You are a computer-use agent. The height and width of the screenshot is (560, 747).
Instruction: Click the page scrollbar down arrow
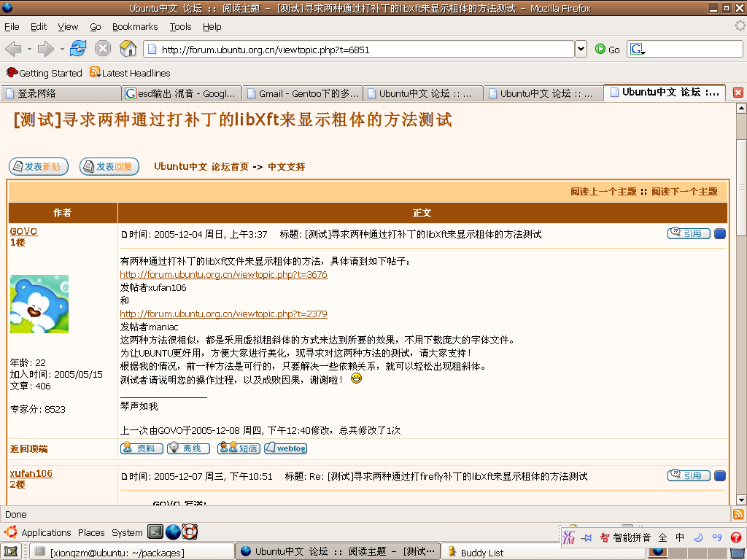(x=741, y=499)
